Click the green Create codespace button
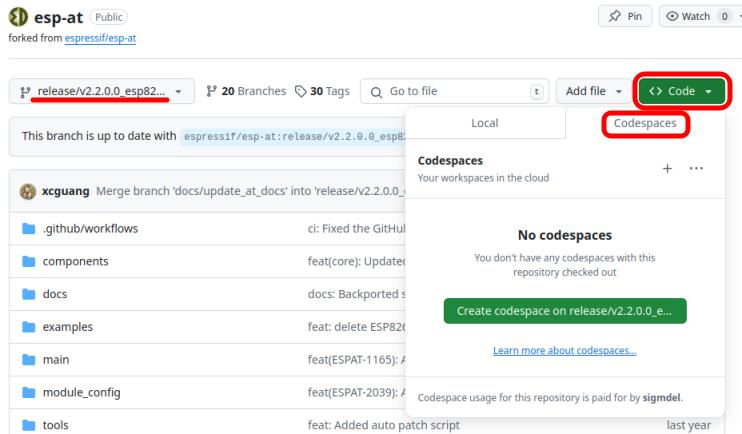 point(565,311)
